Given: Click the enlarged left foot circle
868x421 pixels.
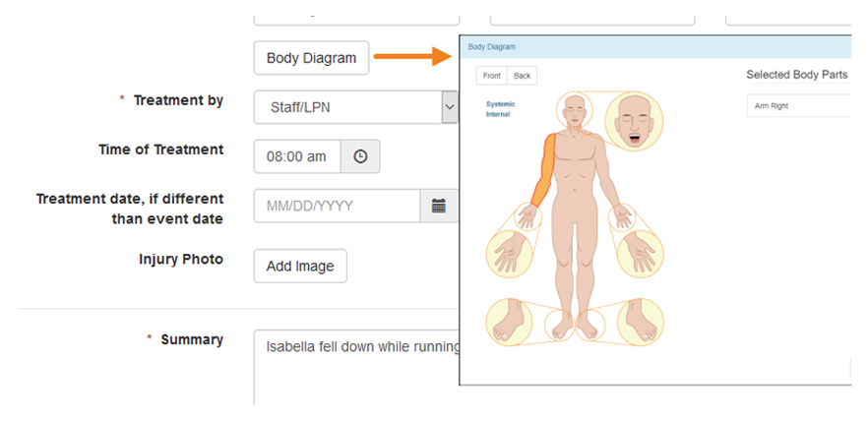Looking at the screenshot, I should (641, 322).
